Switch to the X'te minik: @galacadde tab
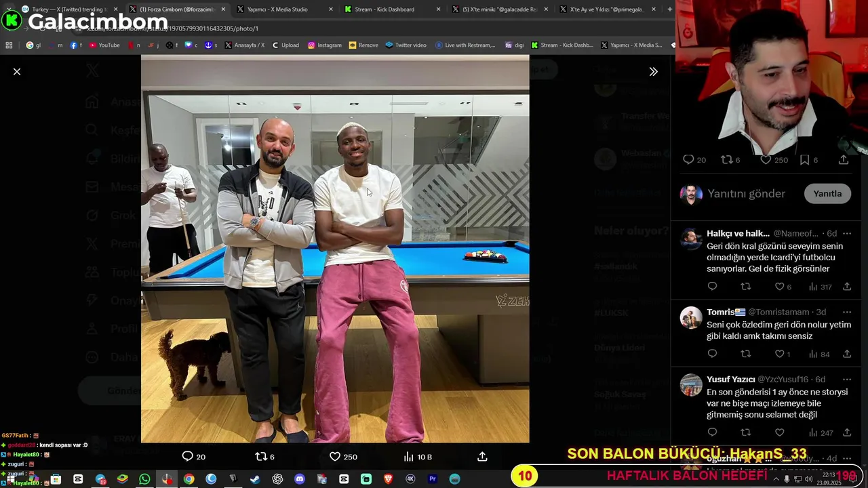 click(500, 9)
